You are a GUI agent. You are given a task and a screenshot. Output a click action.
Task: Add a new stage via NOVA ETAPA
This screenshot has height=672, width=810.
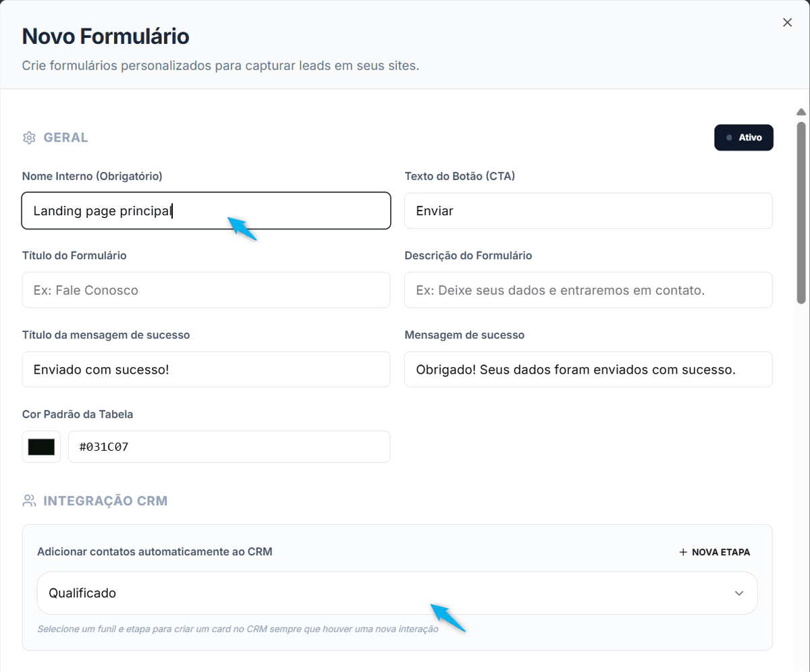point(714,552)
